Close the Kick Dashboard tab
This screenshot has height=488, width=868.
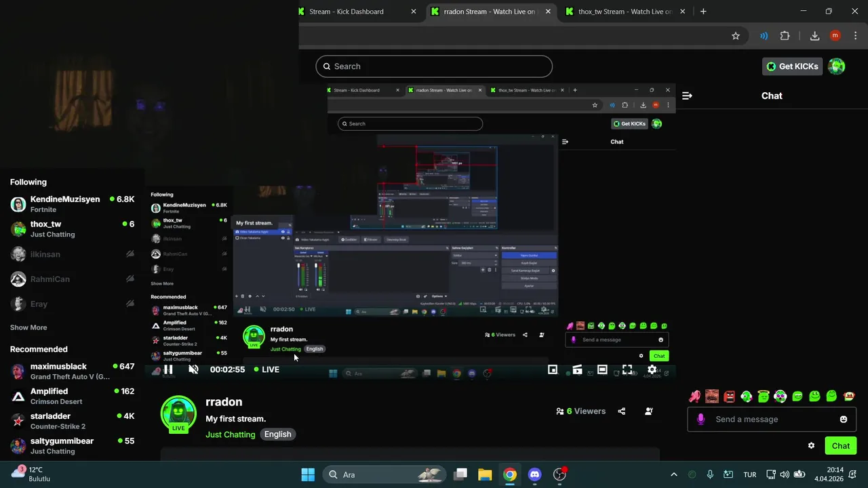point(414,12)
